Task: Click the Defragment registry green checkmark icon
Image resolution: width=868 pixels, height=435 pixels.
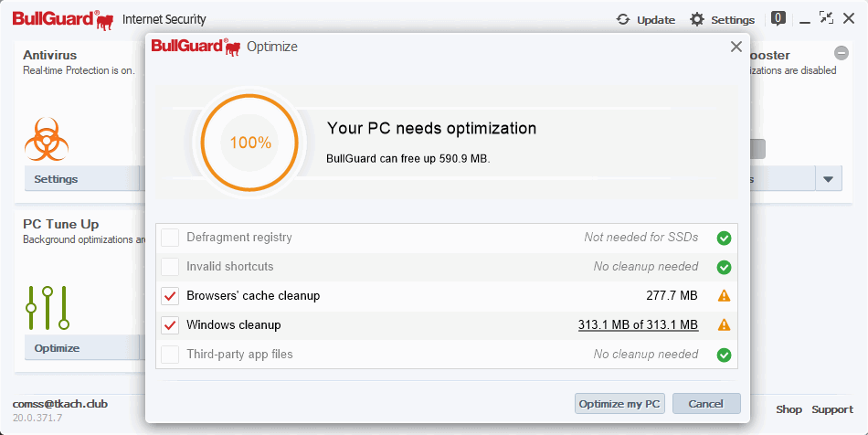Action: click(x=725, y=239)
